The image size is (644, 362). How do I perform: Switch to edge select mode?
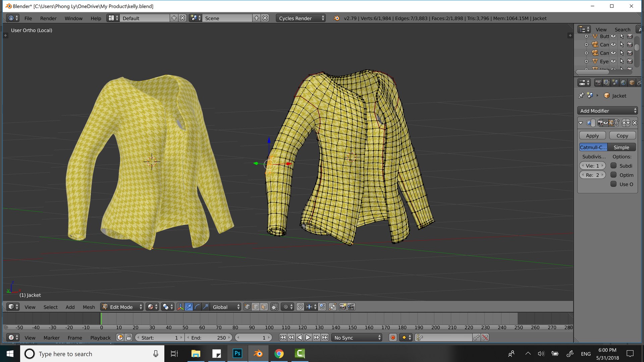(x=256, y=307)
